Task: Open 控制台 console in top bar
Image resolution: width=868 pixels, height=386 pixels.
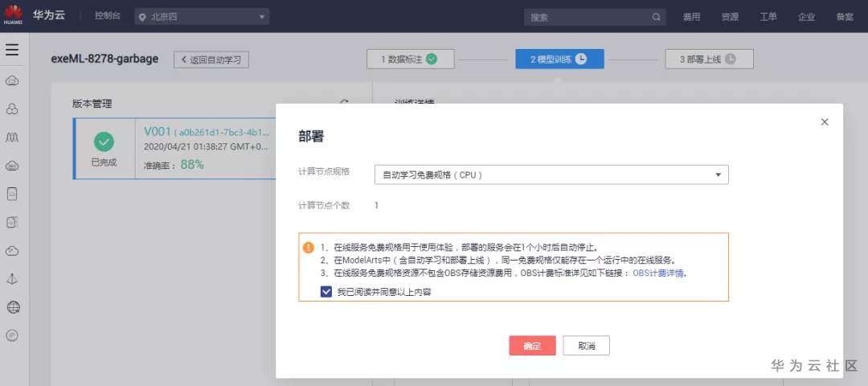Action: [x=108, y=16]
